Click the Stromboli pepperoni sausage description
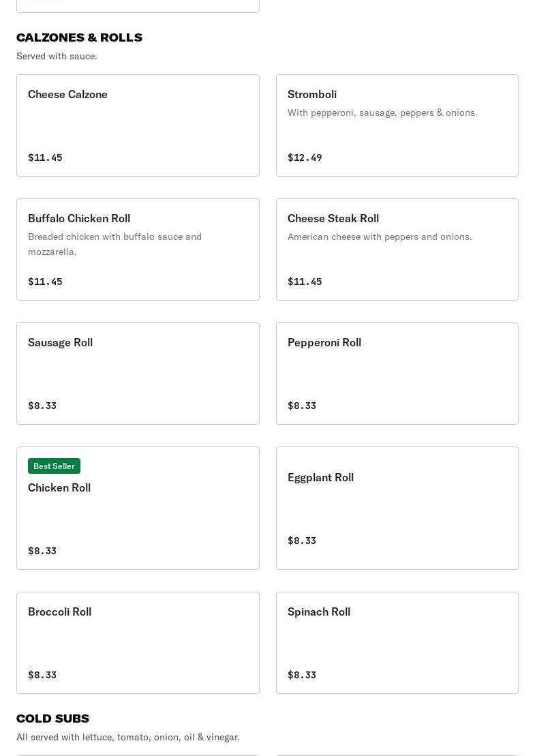Screen dimensions: 535x756 coord(382,112)
